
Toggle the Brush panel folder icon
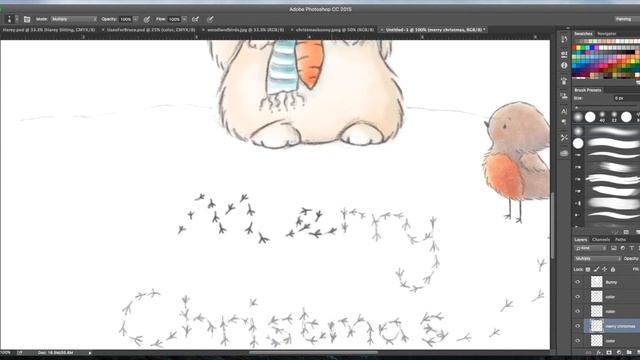tap(27, 19)
